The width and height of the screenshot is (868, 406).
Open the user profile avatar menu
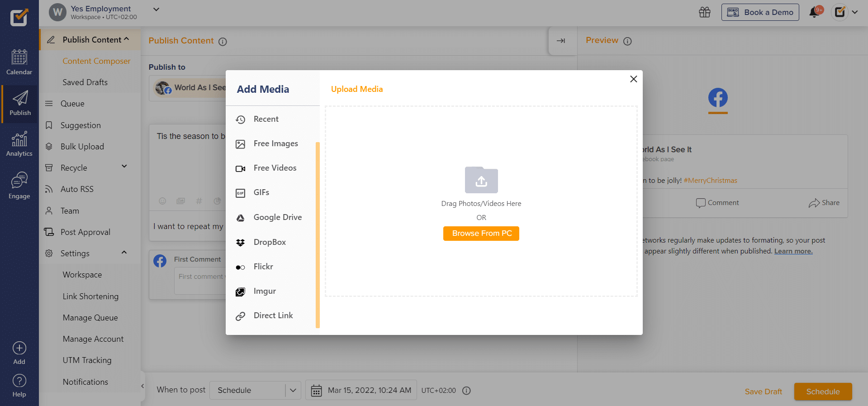840,12
